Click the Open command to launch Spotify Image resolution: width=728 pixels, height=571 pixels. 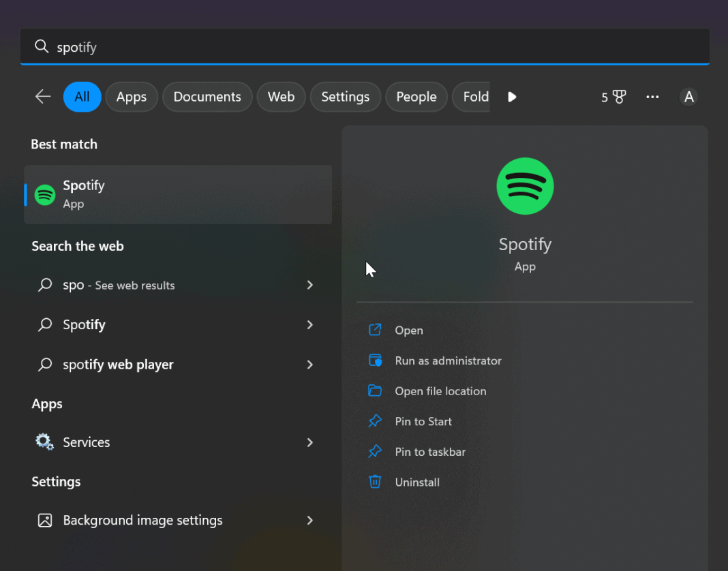[409, 330]
